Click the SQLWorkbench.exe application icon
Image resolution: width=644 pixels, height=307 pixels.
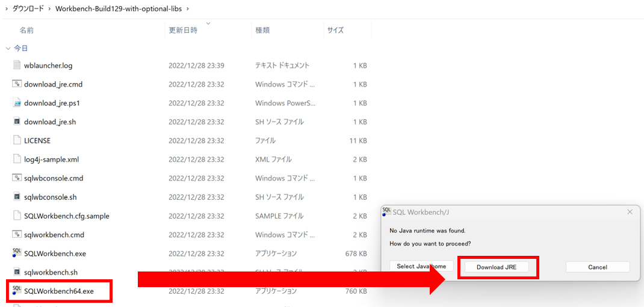pyautogui.click(x=17, y=253)
